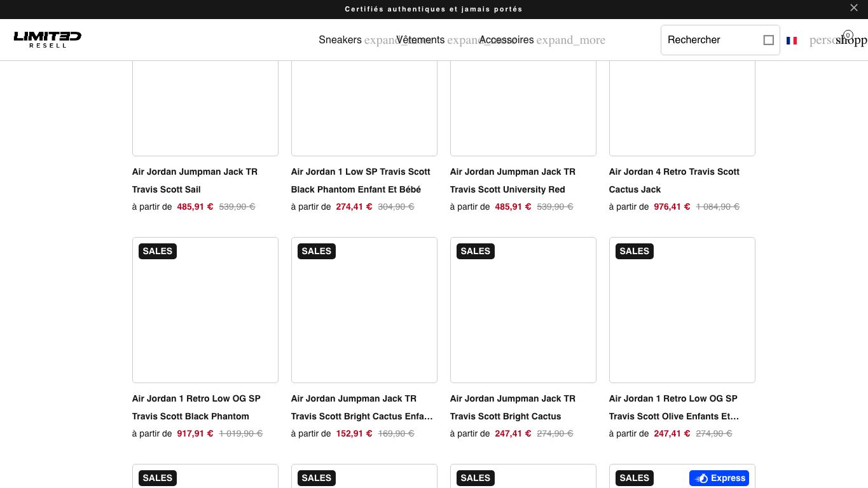Click the Express delivery badge

tap(719, 478)
